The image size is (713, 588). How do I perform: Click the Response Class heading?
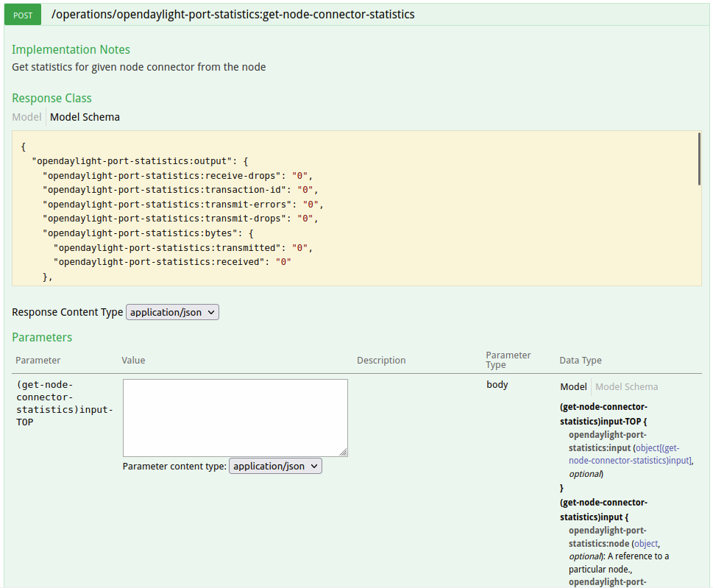(52, 98)
